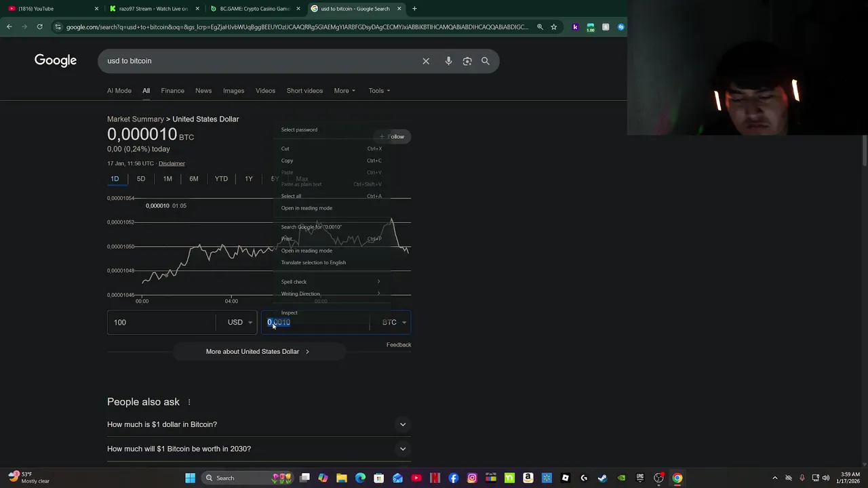Screen dimensions: 868x488
Task: Click the USD amount field showing 100
Action: [161, 323]
